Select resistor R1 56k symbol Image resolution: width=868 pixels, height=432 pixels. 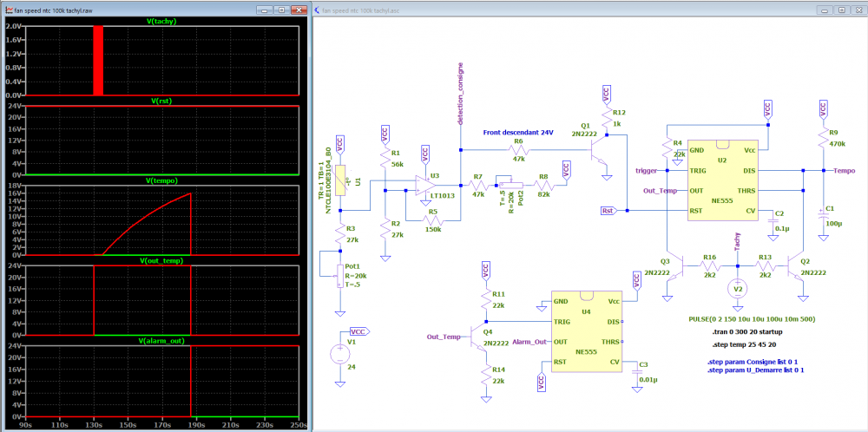click(x=385, y=159)
